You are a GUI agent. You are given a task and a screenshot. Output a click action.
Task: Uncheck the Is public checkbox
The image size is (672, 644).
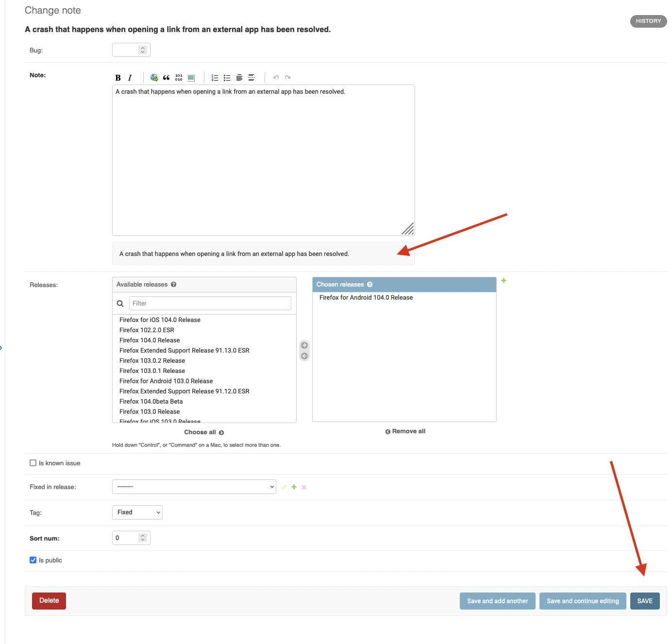33,560
